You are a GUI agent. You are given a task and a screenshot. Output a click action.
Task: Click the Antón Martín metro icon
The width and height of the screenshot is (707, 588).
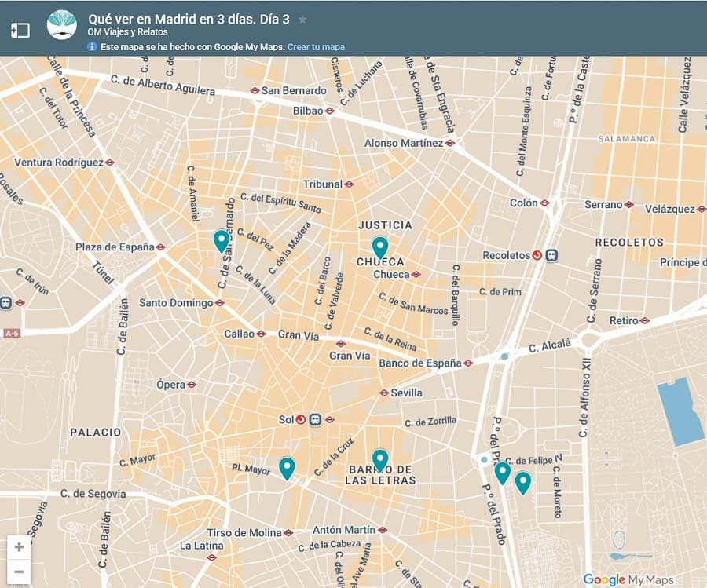coord(383,530)
